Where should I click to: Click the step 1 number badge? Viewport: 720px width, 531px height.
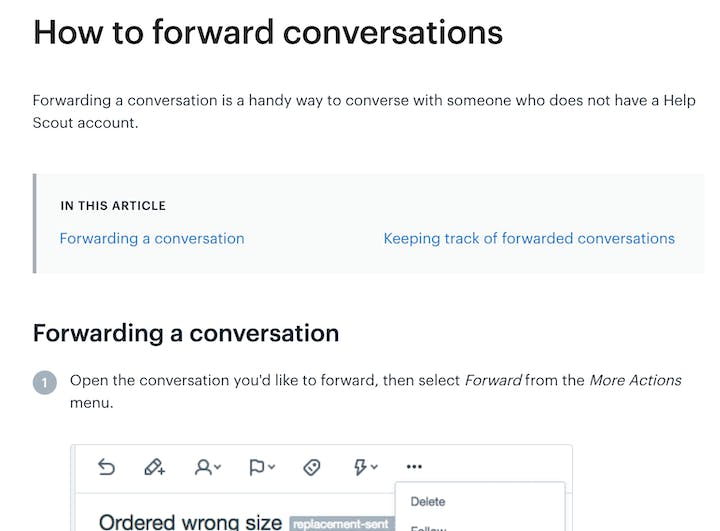point(45,383)
